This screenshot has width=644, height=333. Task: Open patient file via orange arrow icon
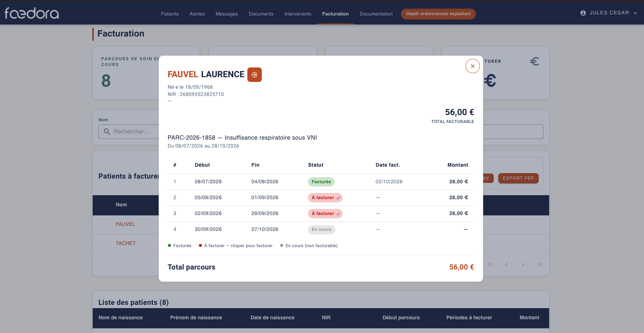[254, 75]
